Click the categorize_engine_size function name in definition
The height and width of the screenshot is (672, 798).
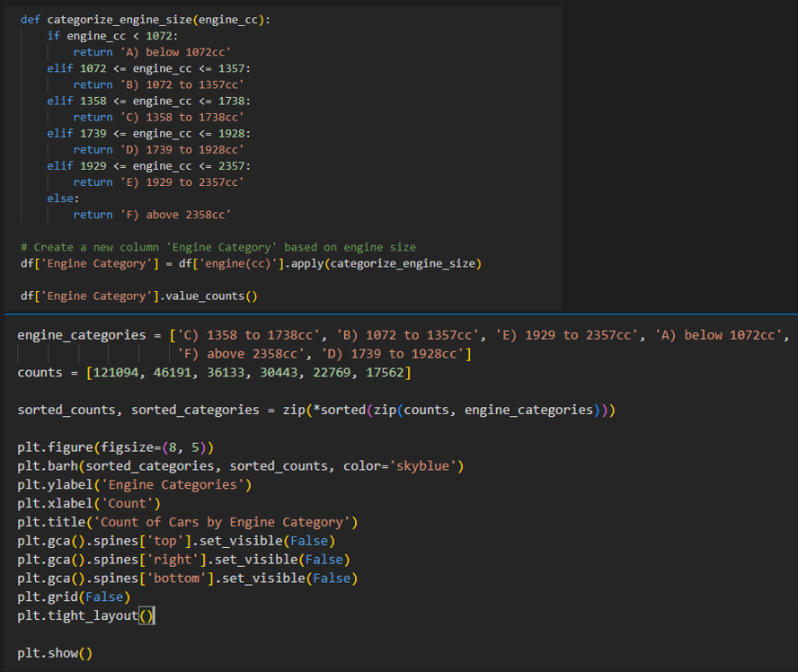tap(120, 20)
